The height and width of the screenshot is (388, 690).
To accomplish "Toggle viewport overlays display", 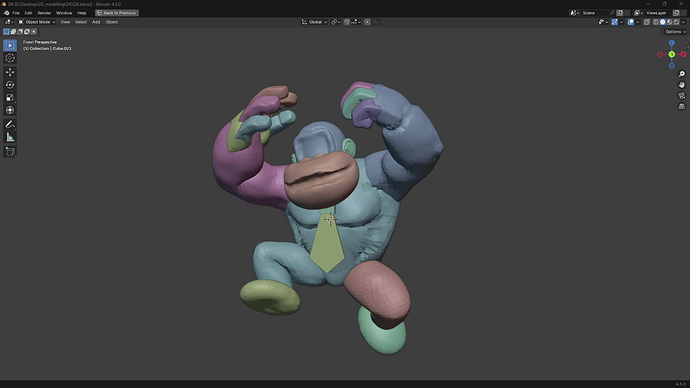I will click(x=631, y=22).
